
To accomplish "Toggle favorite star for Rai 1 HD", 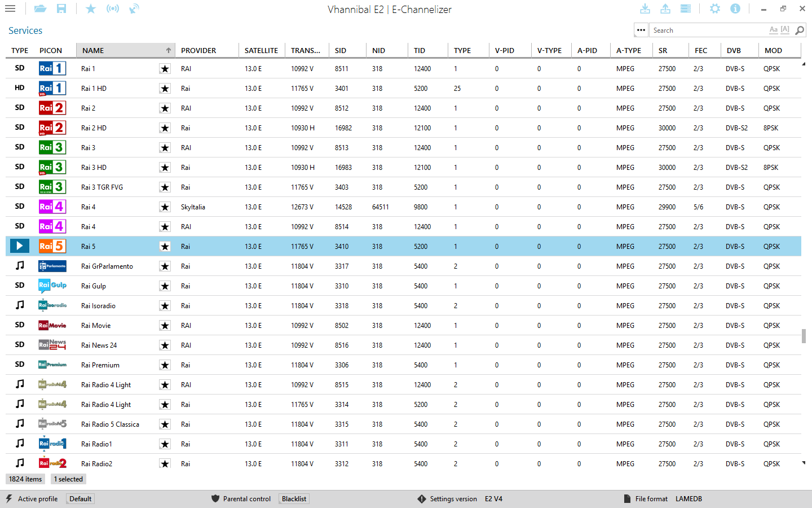I will point(165,89).
